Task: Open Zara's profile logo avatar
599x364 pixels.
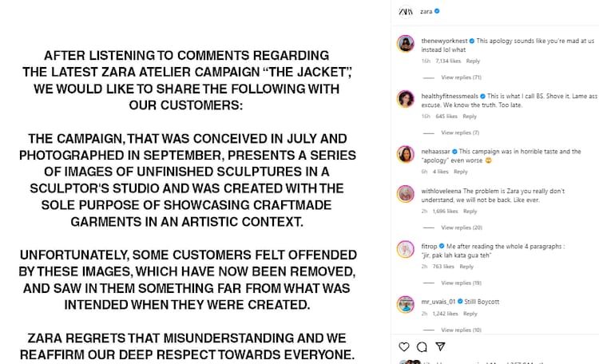Action: point(405,13)
